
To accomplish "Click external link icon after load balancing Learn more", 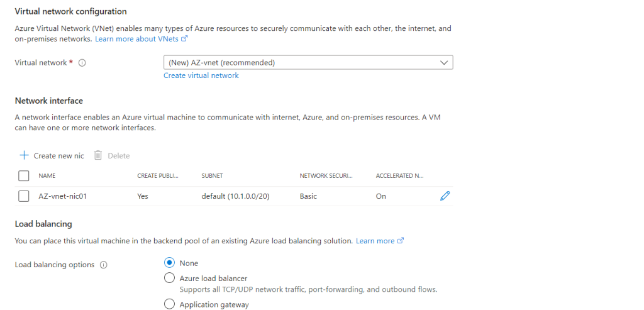I will point(401,241).
